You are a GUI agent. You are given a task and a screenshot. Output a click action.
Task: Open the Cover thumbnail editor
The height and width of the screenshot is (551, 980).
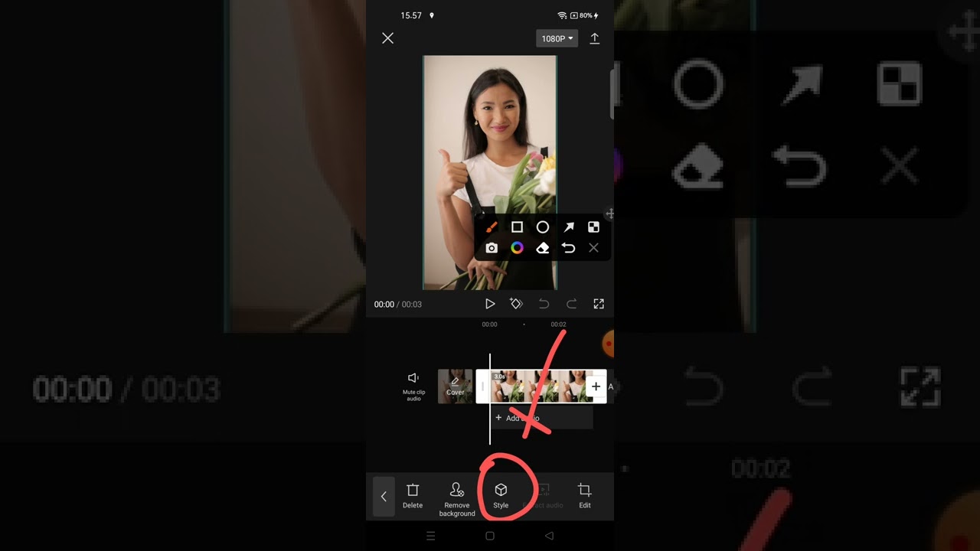[x=456, y=386]
